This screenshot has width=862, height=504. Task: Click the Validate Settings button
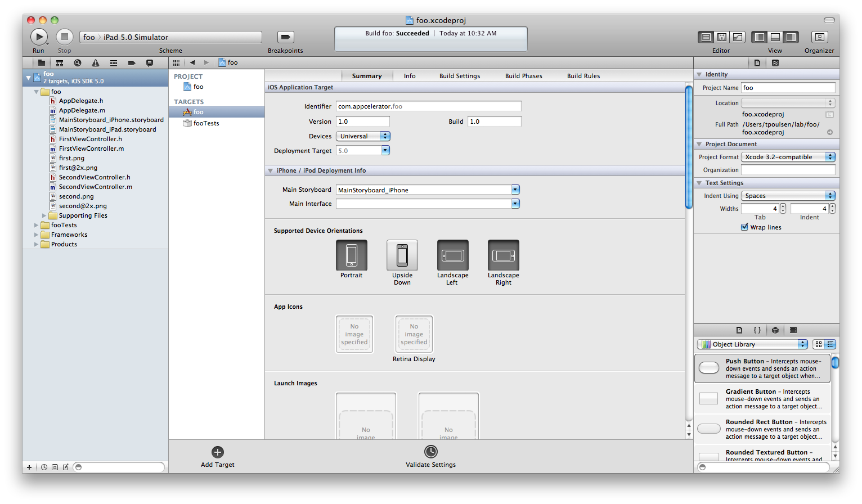431,457
